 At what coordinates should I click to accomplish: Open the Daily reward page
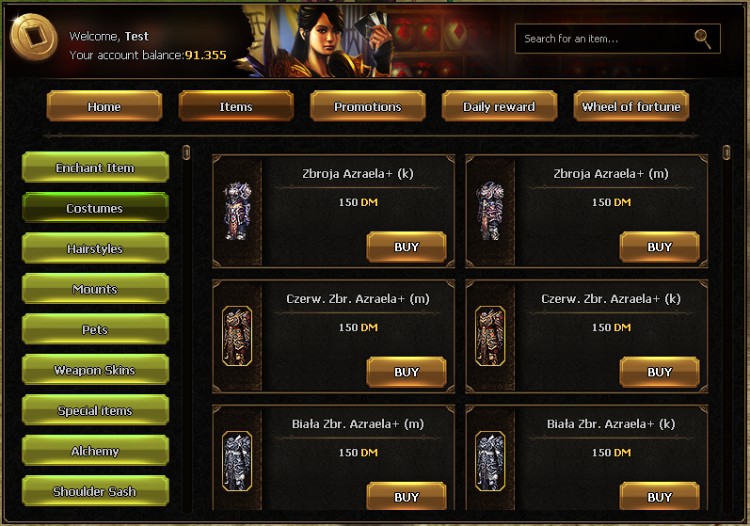[499, 106]
